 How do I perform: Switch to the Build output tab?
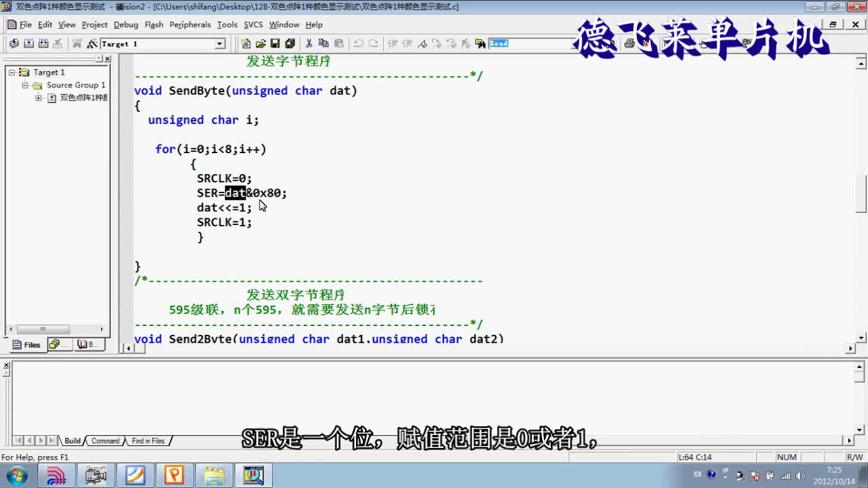click(73, 441)
